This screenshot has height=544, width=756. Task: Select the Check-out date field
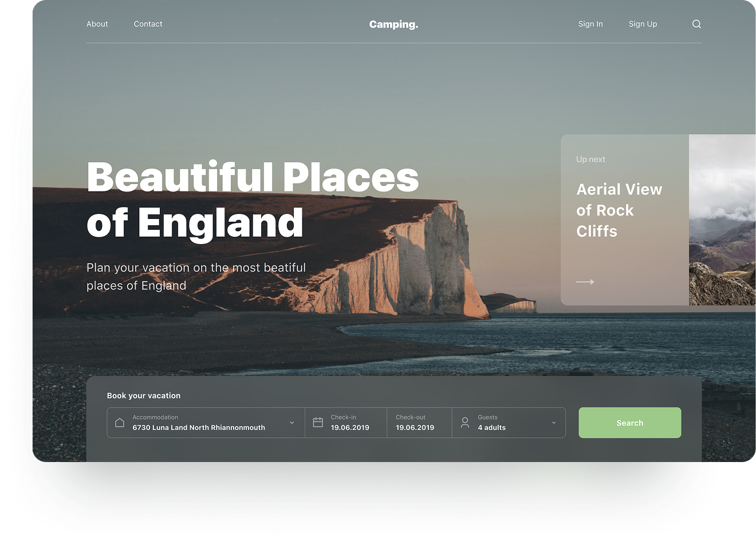click(415, 423)
